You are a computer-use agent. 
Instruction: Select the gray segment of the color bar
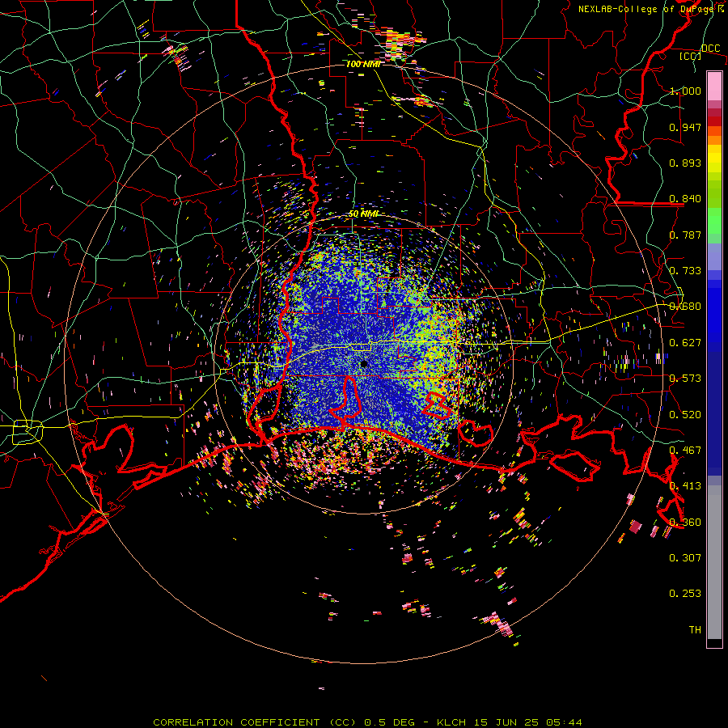[714, 562]
